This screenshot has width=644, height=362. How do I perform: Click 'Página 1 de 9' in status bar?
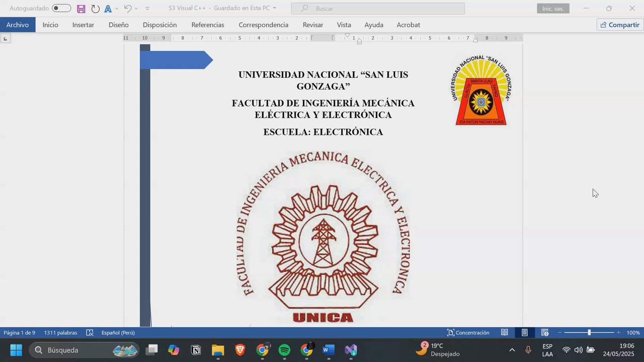20,333
